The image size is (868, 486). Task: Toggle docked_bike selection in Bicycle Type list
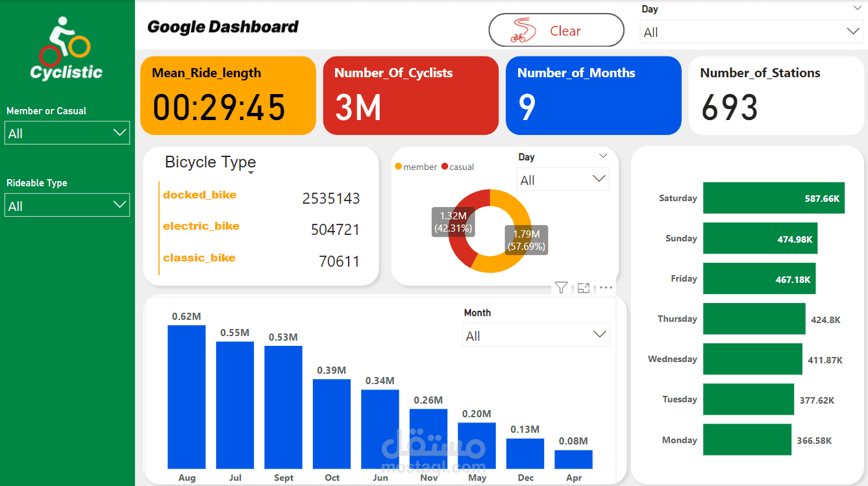click(199, 195)
